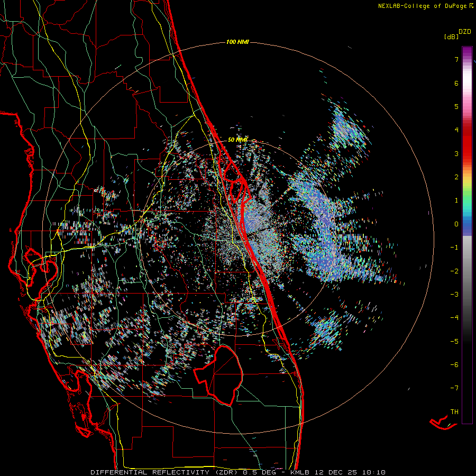Click the TH threshold label
476x476 pixels.
pyautogui.click(x=454, y=412)
